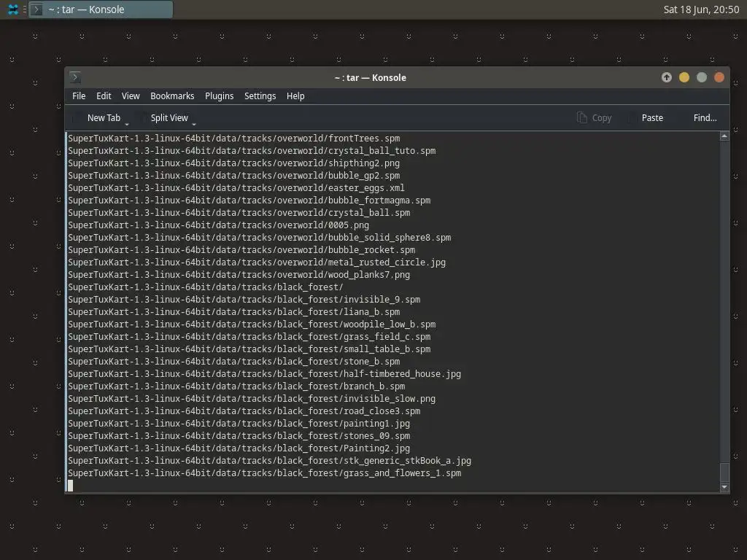
Task: Open the File menu
Action: pos(79,96)
